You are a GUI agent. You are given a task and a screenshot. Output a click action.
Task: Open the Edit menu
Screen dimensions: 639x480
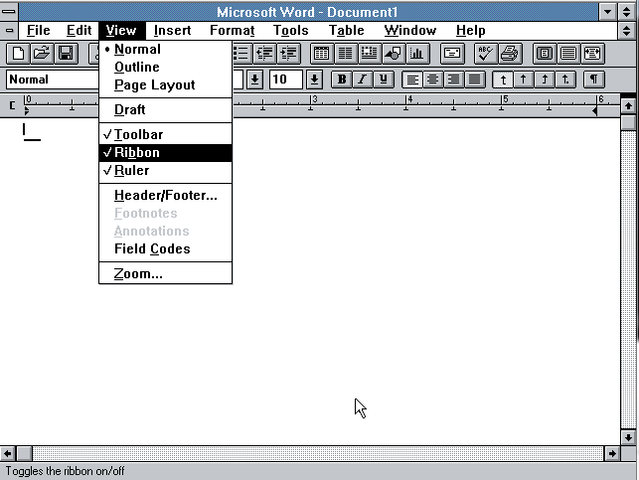79,31
